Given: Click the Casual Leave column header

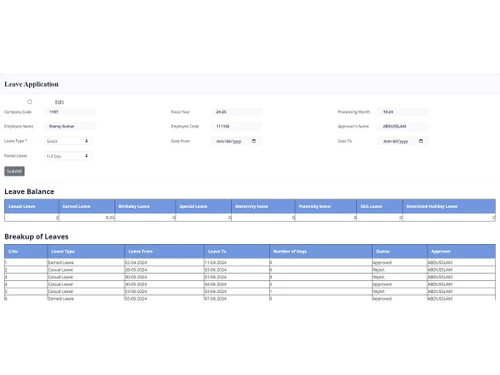Looking at the screenshot, I should (32, 206).
